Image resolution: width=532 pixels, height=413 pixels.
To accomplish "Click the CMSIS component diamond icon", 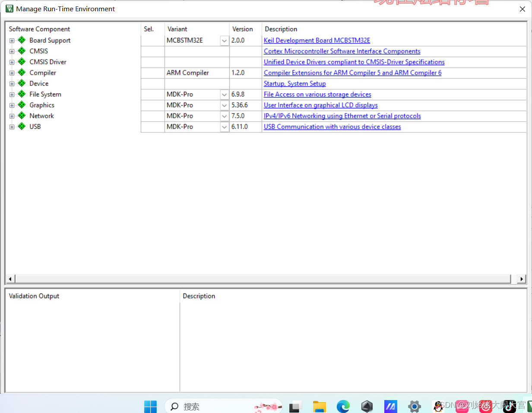I will (x=22, y=51).
